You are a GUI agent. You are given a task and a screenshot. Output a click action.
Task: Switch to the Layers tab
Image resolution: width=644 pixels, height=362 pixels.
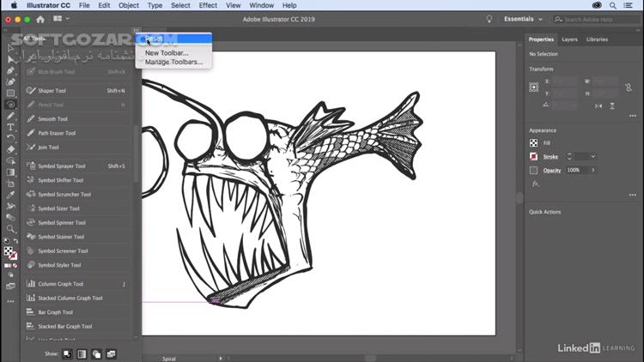pyautogui.click(x=569, y=39)
